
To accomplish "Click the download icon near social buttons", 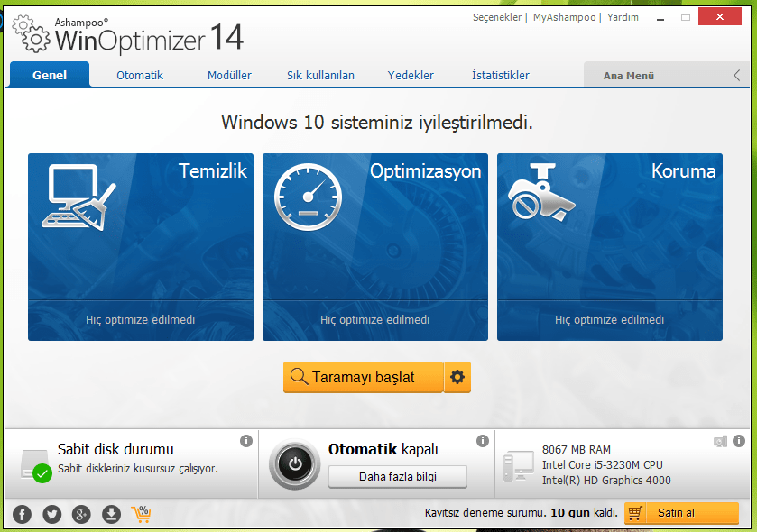I will tap(111, 514).
